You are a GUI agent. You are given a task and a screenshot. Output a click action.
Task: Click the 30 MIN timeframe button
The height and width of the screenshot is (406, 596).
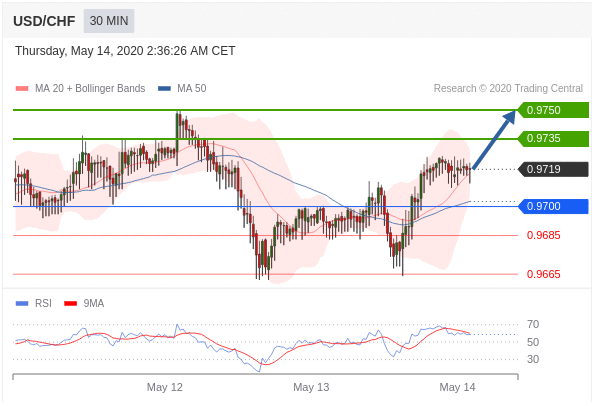point(109,21)
